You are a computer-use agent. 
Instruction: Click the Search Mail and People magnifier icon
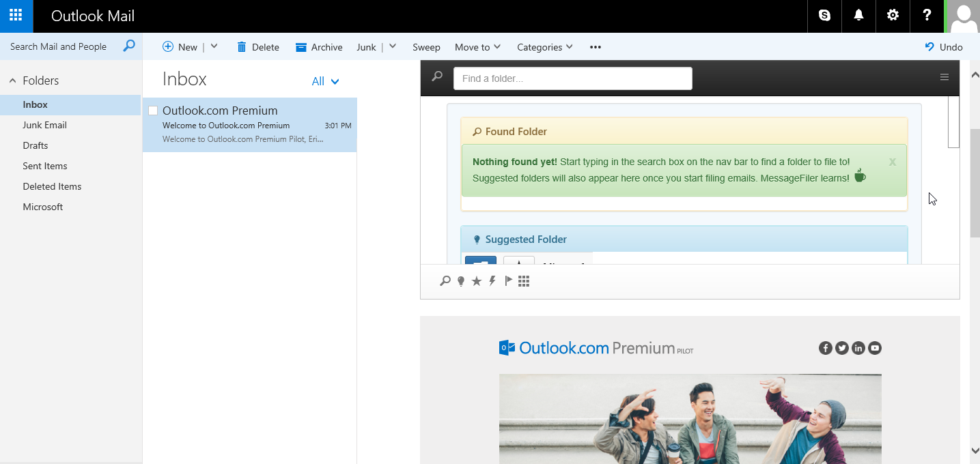click(129, 46)
